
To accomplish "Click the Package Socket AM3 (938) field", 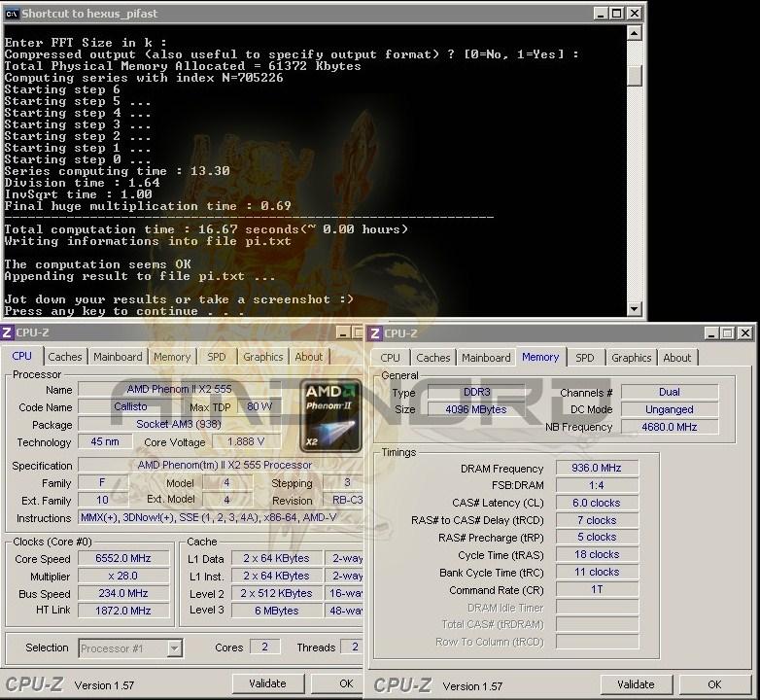I will [180, 424].
